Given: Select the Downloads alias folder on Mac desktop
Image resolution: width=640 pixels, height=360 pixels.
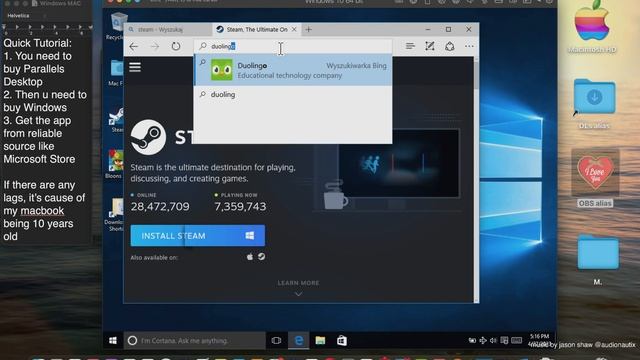Looking at the screenshot, I should [x=594, y=104].
